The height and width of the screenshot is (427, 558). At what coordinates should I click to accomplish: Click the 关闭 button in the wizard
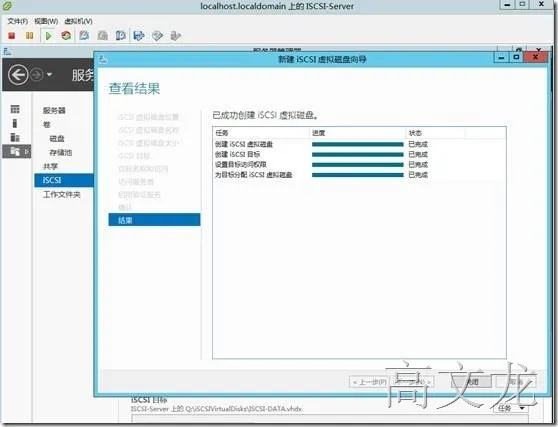(472, 382)
